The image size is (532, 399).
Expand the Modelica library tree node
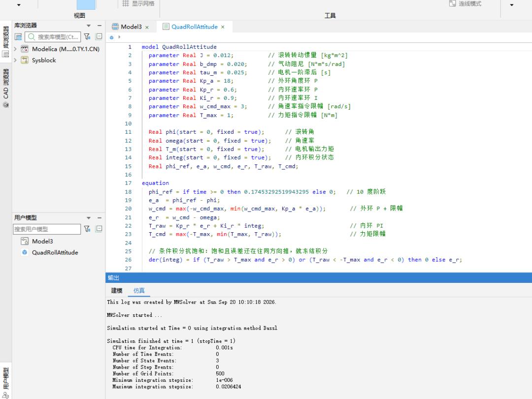pos(15,49)
